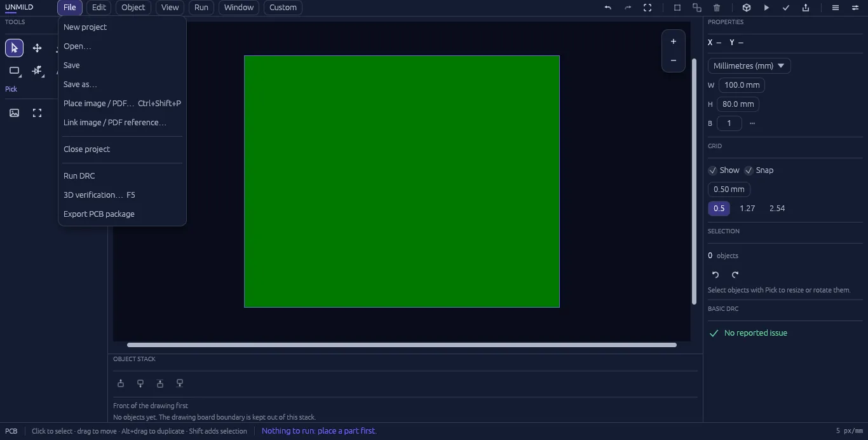The width and height of the screenshot is (868, 440).
Task: Click the frame corners tool in Tools panel
Action: tap(37, 113)
